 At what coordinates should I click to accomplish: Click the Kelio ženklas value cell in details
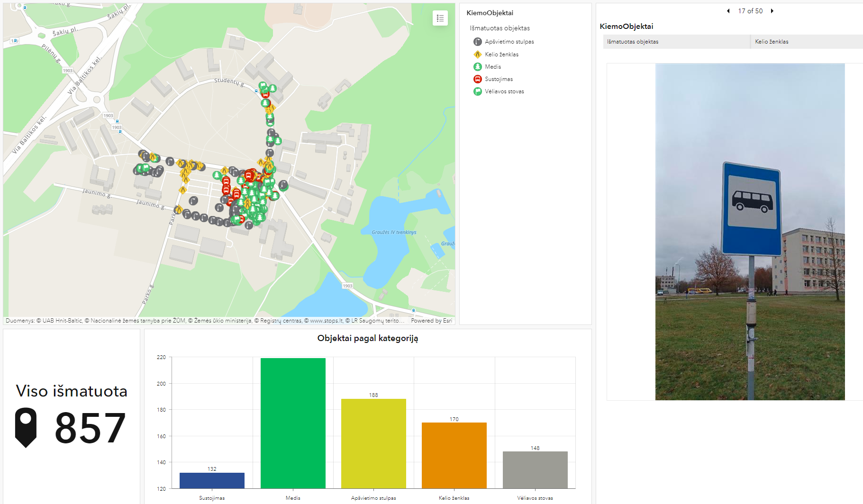[x=806, y=42]
